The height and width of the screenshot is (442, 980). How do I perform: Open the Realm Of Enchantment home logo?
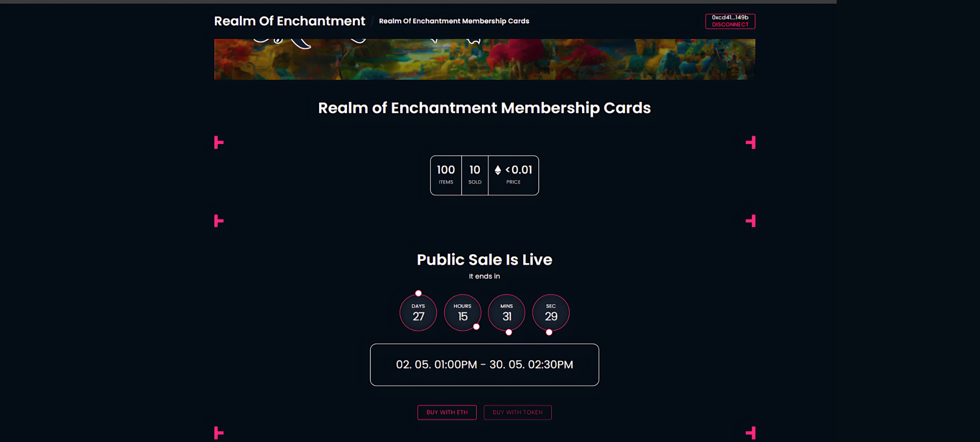[289, 21]
